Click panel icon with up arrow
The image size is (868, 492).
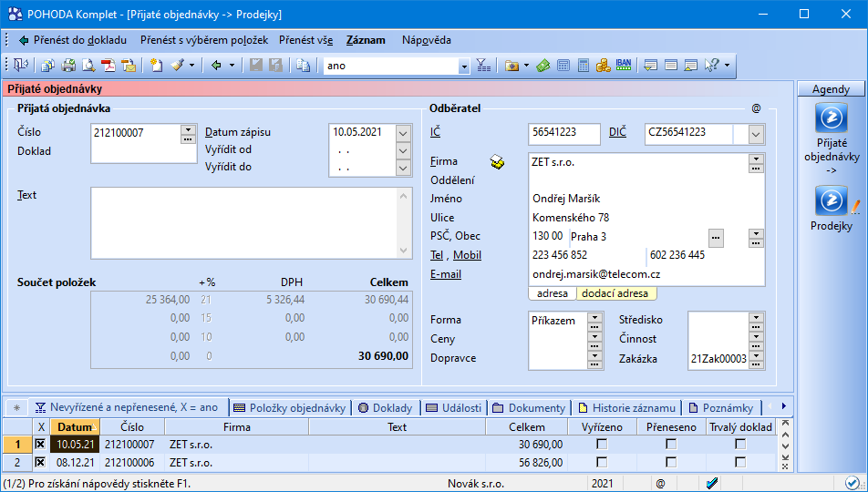(x=691, y=66)
